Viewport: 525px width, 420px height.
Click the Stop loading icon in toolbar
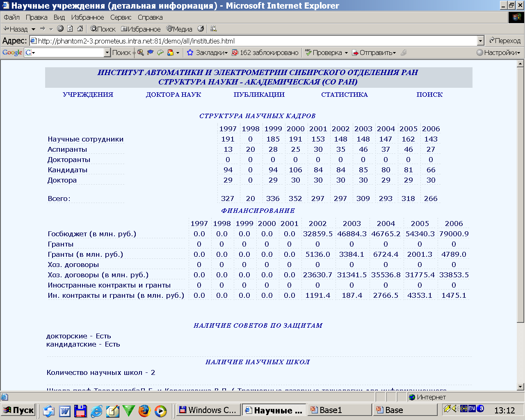click(60, 29)
